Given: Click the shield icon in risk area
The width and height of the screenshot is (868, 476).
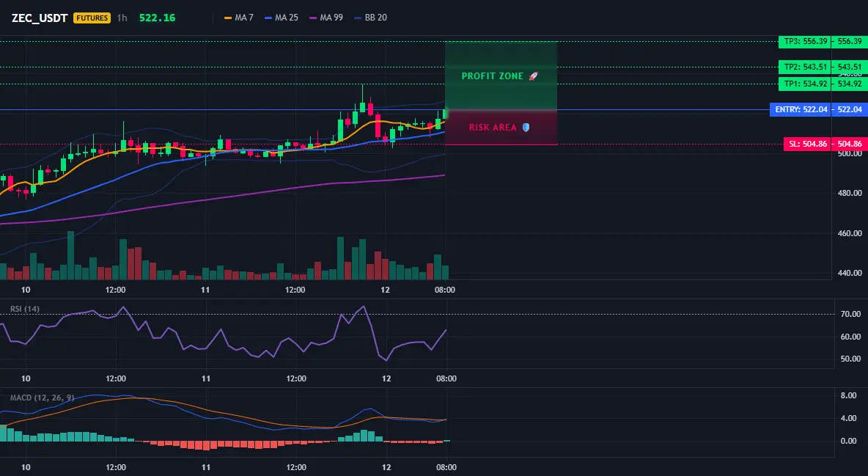Looking at the screenshot, I should (x=526, y=128).
